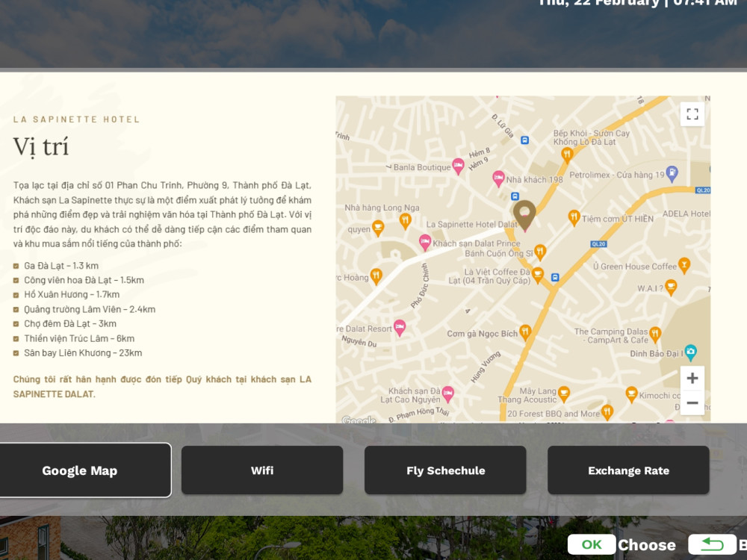Click the bus stop icon above the hotel pin

(x=515, y=196)
